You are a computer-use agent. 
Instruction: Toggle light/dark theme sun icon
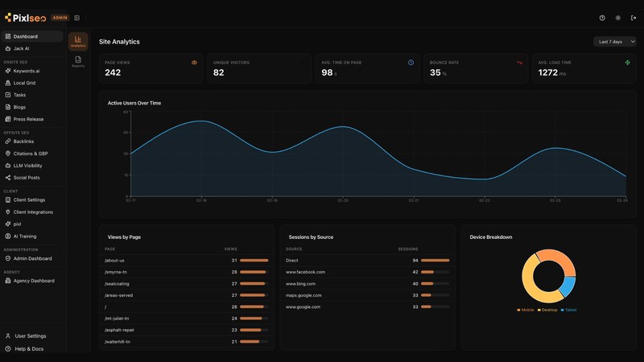pos(617,18)
